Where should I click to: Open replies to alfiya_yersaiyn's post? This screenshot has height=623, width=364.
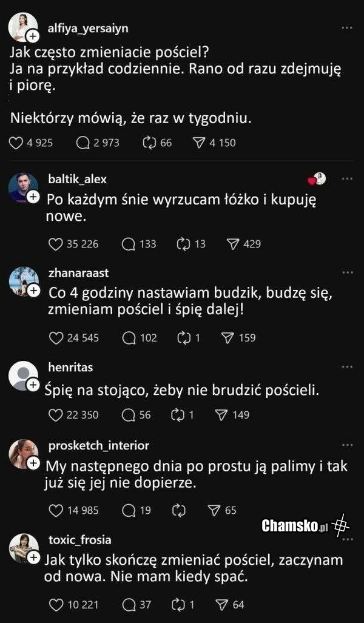83,143
